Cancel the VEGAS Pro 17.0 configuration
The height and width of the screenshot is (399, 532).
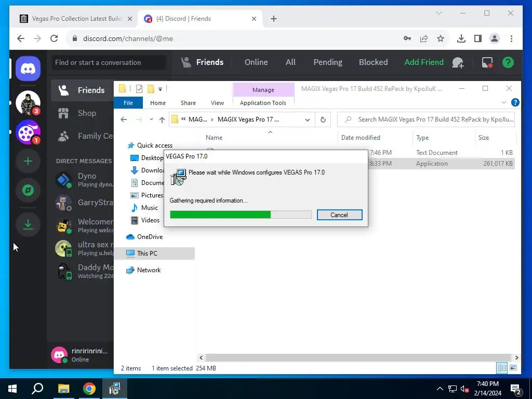click(x=339, y=215)
